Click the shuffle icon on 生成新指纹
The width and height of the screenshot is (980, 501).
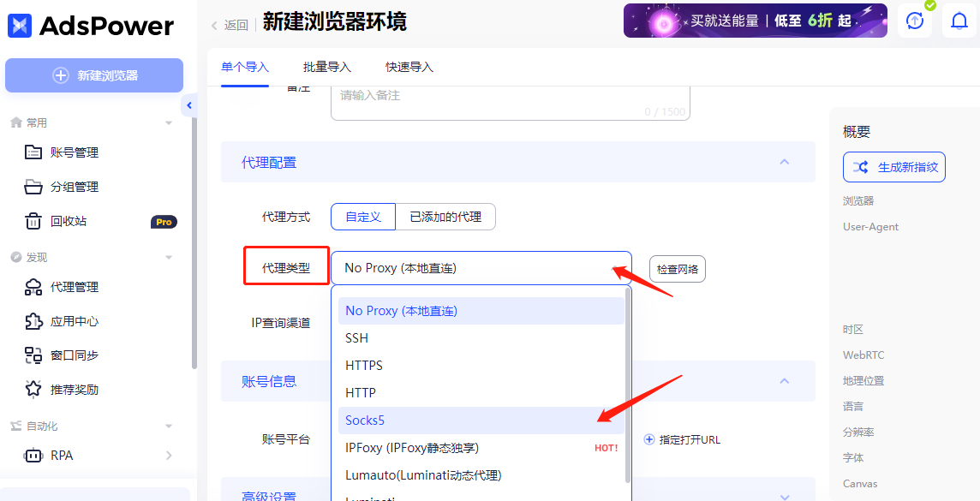(x=861, y=167)
